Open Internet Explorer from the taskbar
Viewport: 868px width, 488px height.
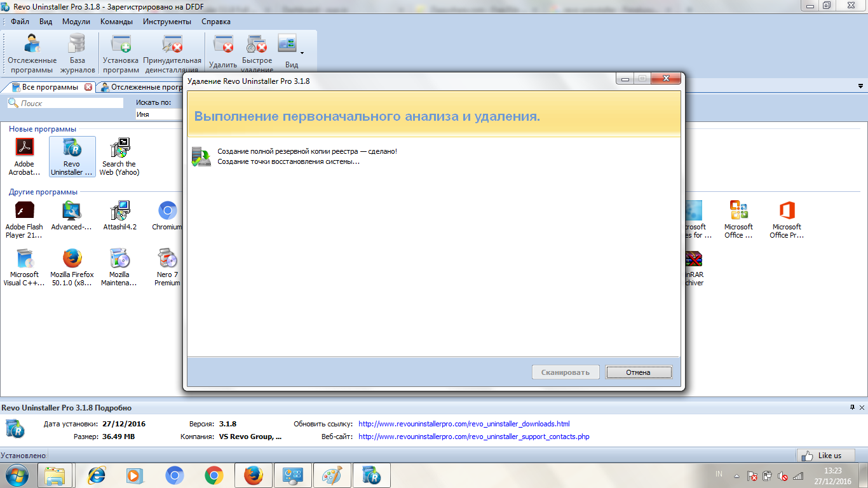(97, 475)
